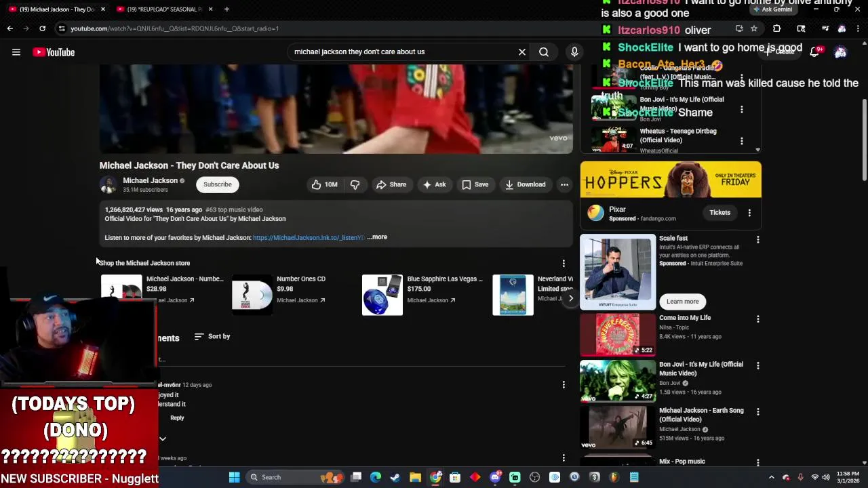This screenshot has height=488, width=868.
Task: Click the browser address bar URL
Action: point(175,28)
